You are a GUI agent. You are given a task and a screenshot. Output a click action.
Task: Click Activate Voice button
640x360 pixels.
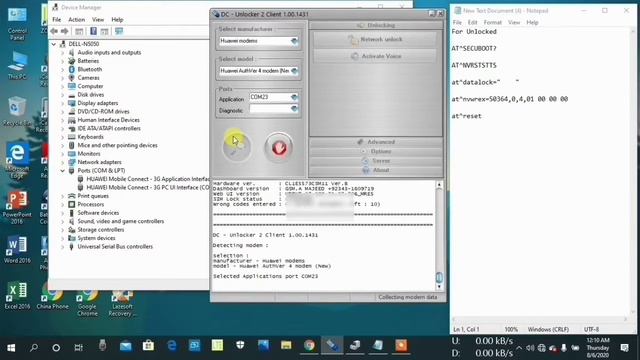point(375,56)
